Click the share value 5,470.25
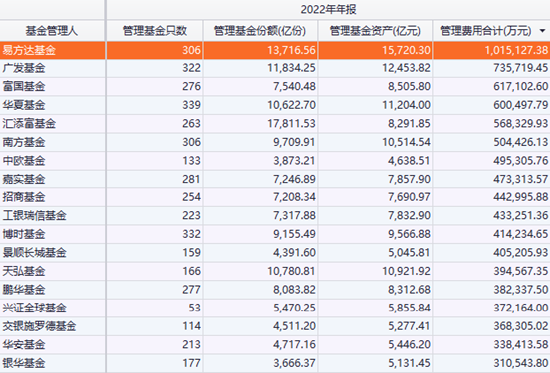This screenshot has width=550, height=373. coord(294,308)
